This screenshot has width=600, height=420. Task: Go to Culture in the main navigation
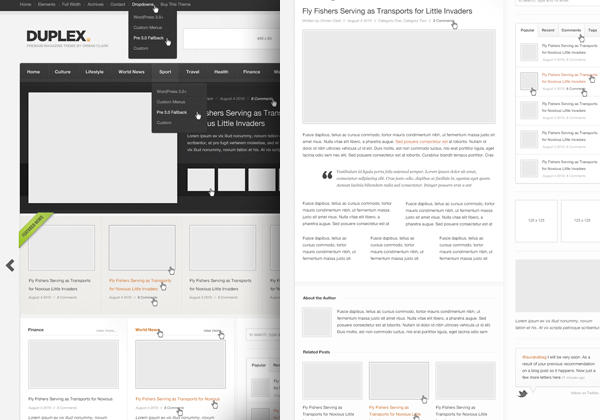(x=62, y=72)
